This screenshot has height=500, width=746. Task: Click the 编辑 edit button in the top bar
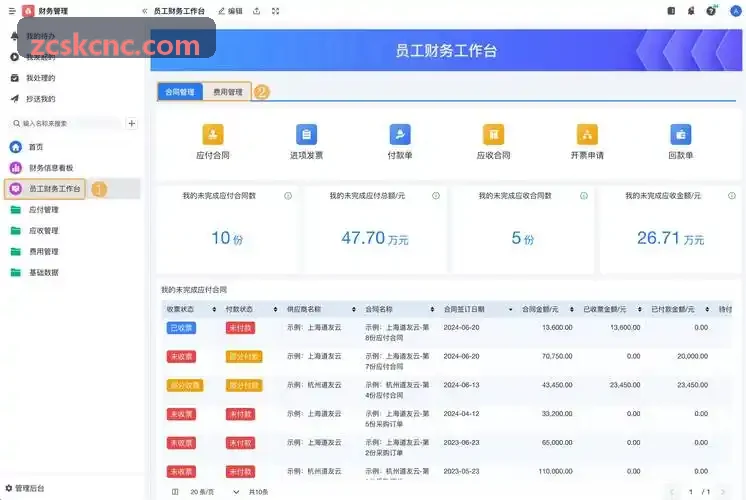click(x=230, y=11)
